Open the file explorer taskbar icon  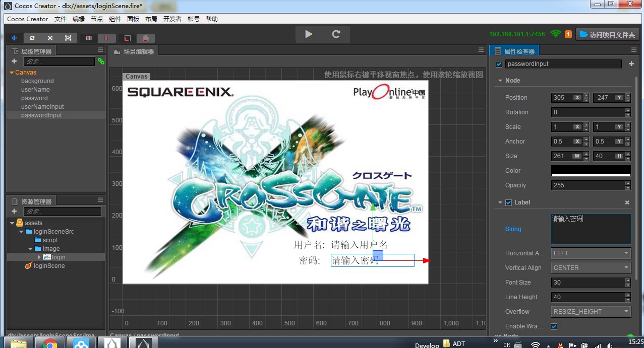coord(18,343)
